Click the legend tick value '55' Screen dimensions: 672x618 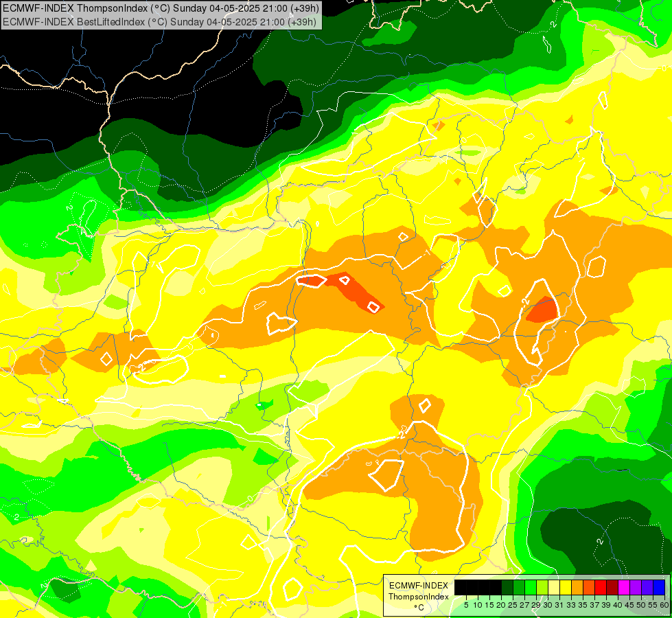tap(653, 605)
